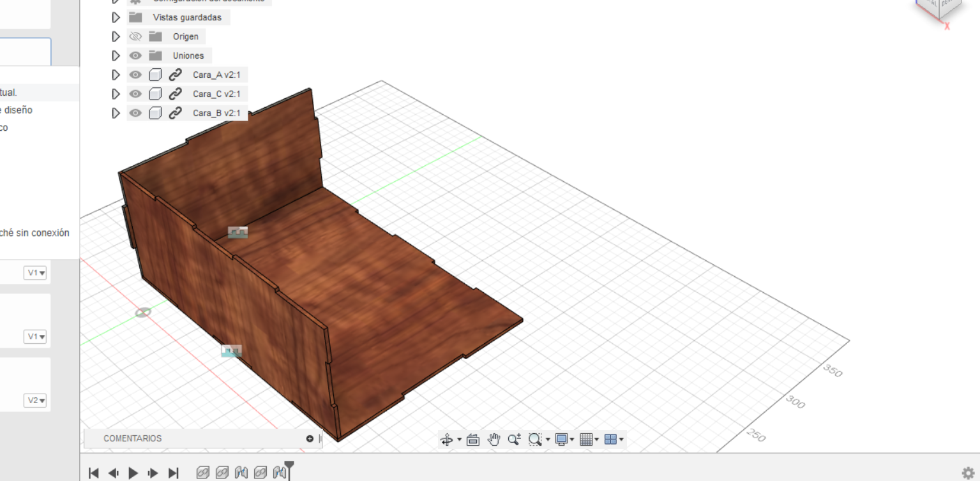Screen dimensions: 980x481
Task: Click the Cara_C external link chain icon
Action: pyautogui.click(x=176, y=94)
